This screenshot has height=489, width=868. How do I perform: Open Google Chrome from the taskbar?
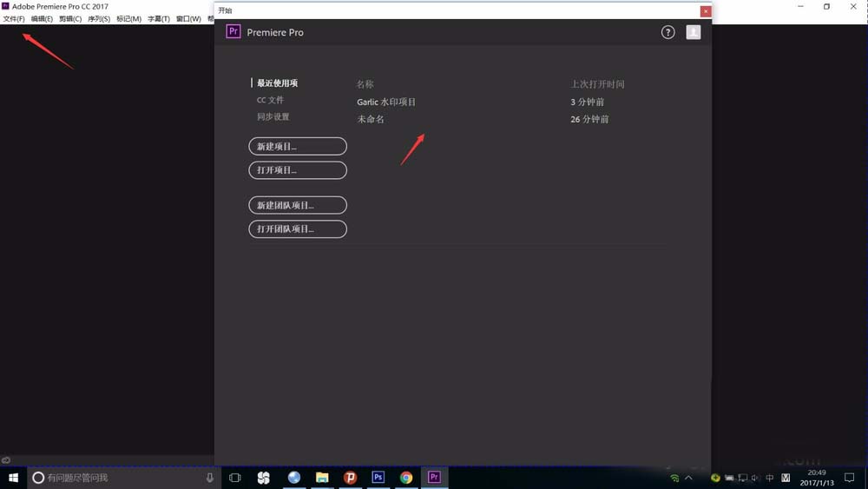pos(406,478)
